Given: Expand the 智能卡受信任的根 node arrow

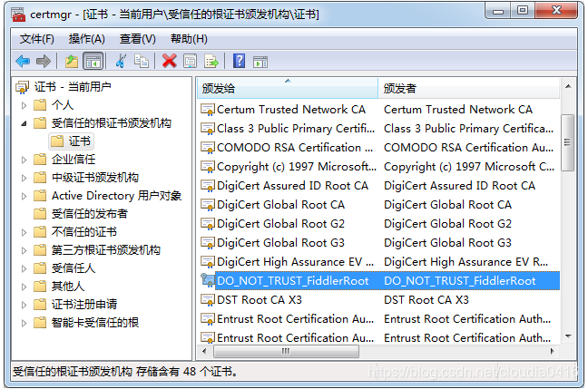Looking at the screenshot, I should pyautogui.click(x=24, y=323).
